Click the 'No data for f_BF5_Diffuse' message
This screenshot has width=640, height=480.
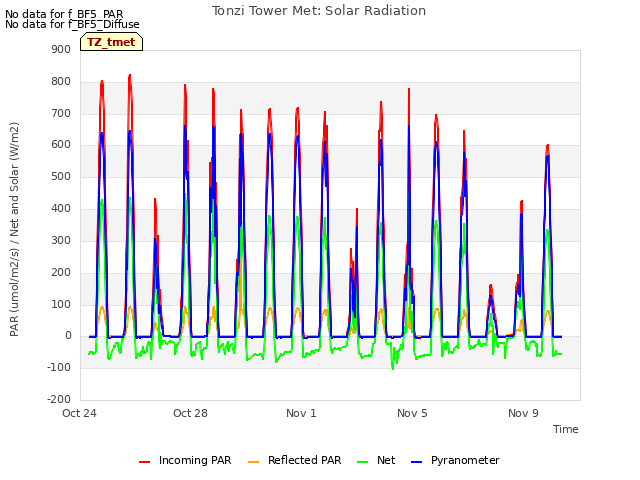[x=72, y=24]
